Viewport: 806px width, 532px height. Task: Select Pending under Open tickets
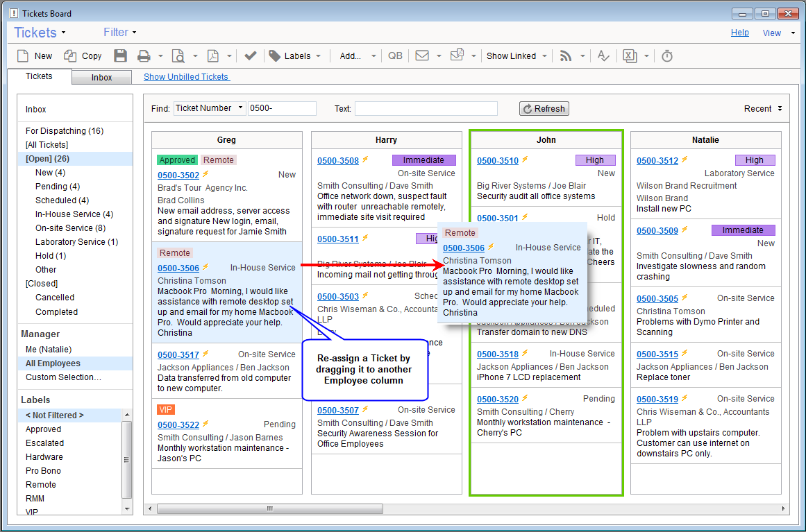click(57, 187)
